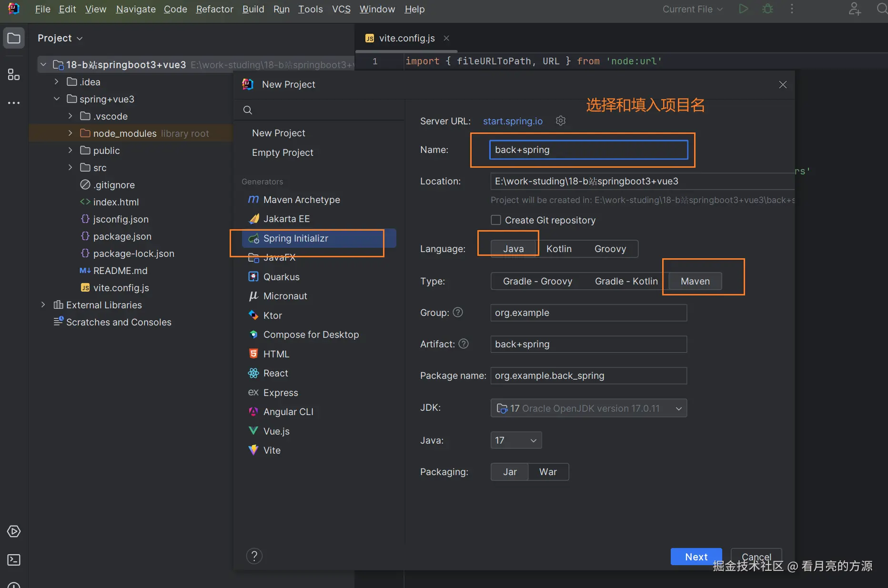Viewport: 888px width, 588px height.
Task: Open the toolbar more actions kebab icon
Action: 792,9
